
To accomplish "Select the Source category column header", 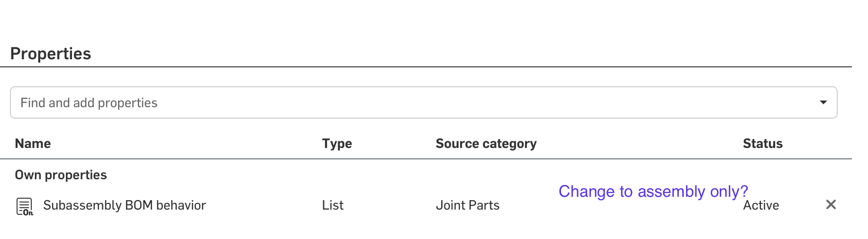I will [x=486, y=143].
